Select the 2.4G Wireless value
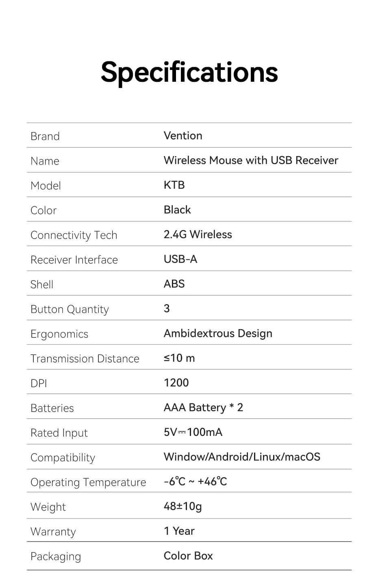 (198, 235)
